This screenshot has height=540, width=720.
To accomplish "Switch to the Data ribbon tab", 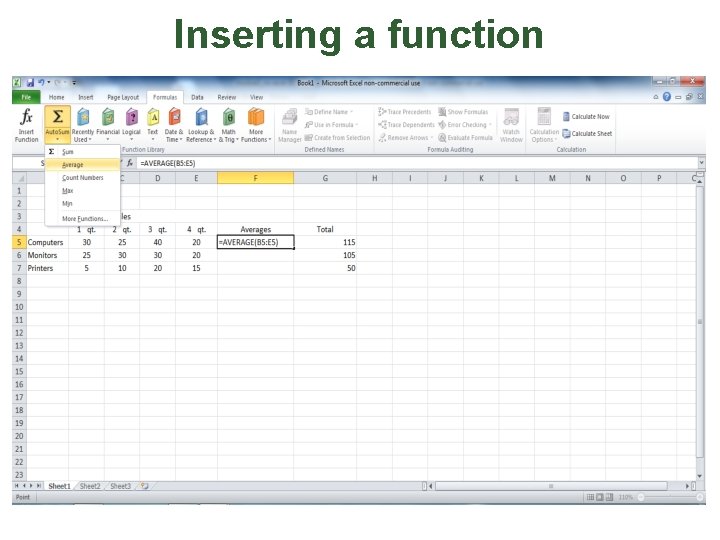I will 197,97.
